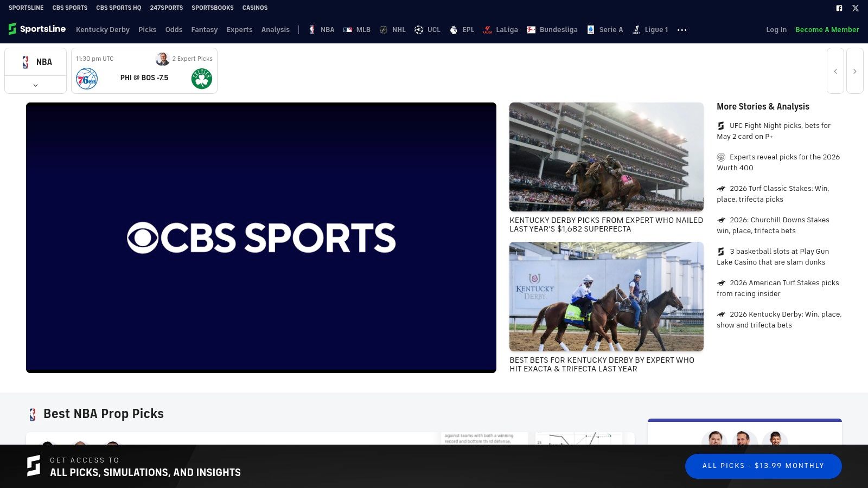Open the Facebook icon in top bar
This screenshot has height=488, width=868.
coord(839,8)
